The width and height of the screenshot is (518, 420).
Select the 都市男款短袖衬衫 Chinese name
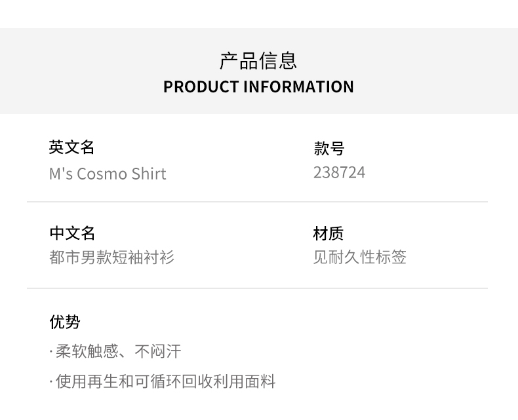(111, 257)
